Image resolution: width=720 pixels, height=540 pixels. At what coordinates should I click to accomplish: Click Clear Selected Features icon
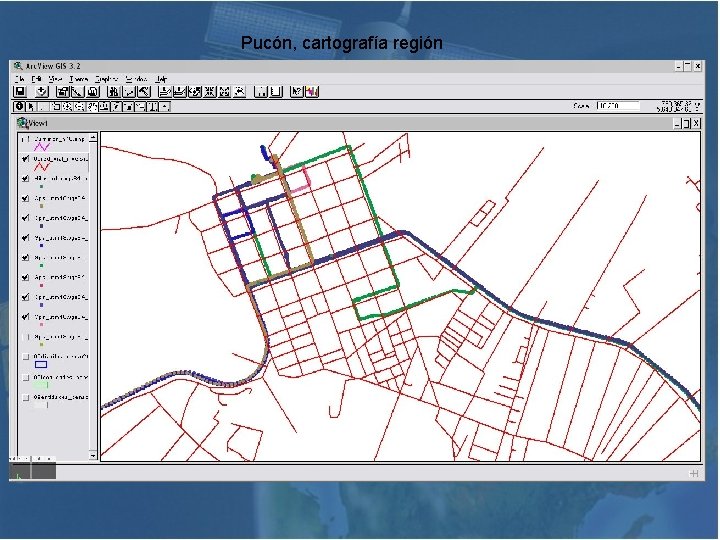point(276,92)
